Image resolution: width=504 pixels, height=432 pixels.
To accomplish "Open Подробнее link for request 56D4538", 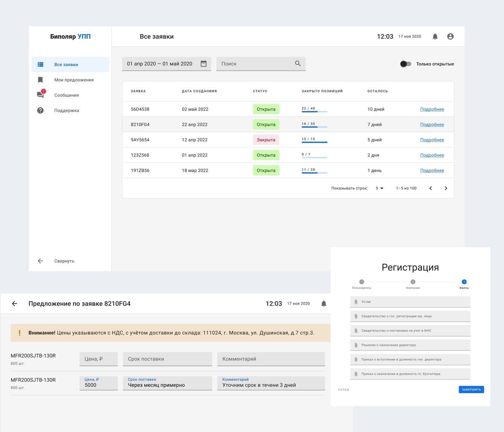I will click(x=432, y=109).
